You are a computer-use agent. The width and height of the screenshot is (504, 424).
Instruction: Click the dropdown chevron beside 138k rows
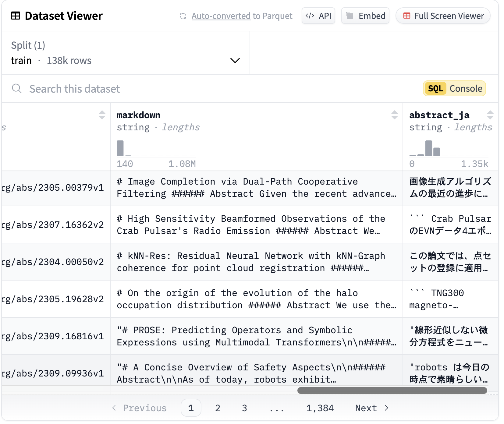coord(235,60)
